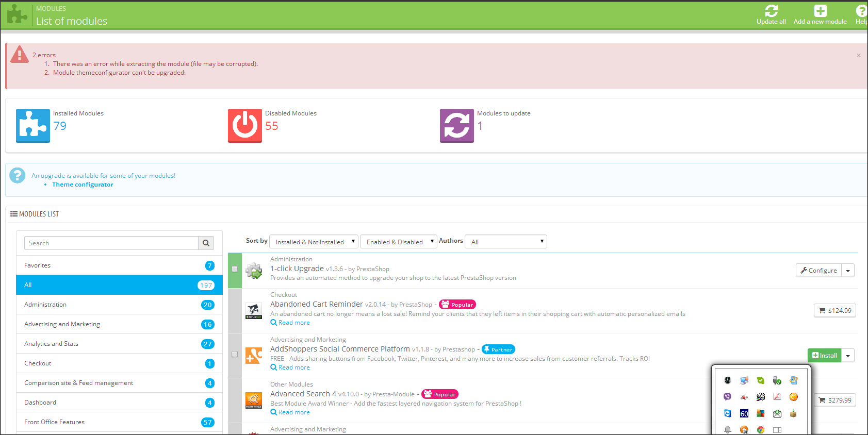Viewport: 868px width, 435px height.
Task: Select the Analytics and Stats category
Action: (119, 344)
